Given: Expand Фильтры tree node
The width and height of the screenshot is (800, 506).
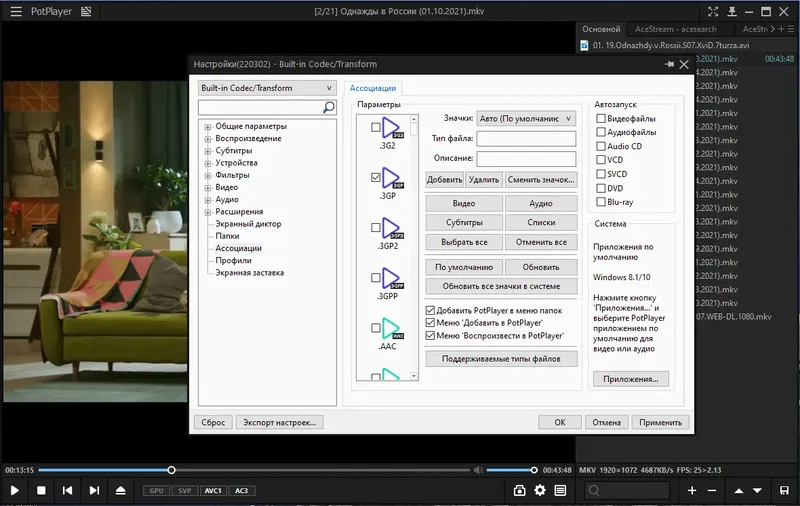Looking at the screenshot, I should (x=208, y=175).
